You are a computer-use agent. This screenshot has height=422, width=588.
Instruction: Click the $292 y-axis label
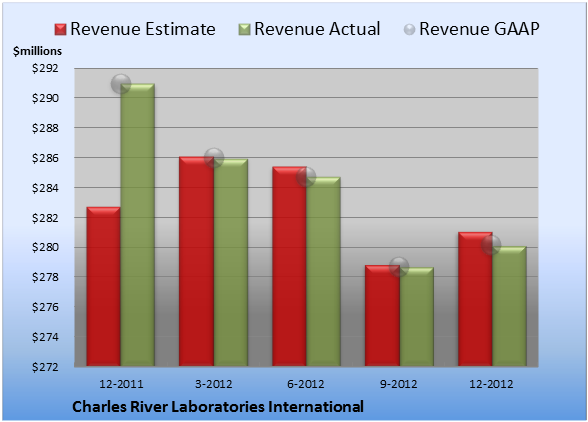(x=45, y=68)
